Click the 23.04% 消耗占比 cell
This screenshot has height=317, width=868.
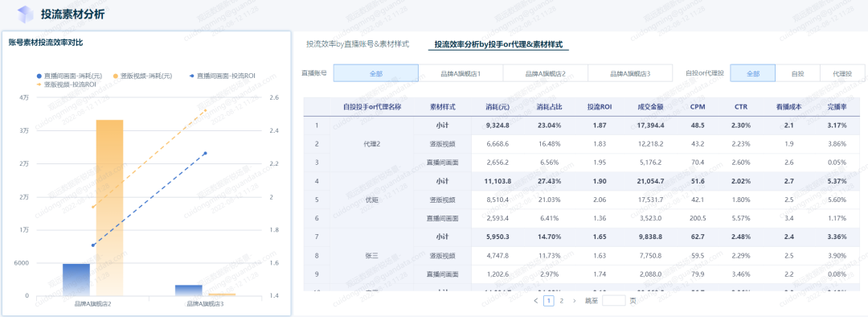coord(548,126)
